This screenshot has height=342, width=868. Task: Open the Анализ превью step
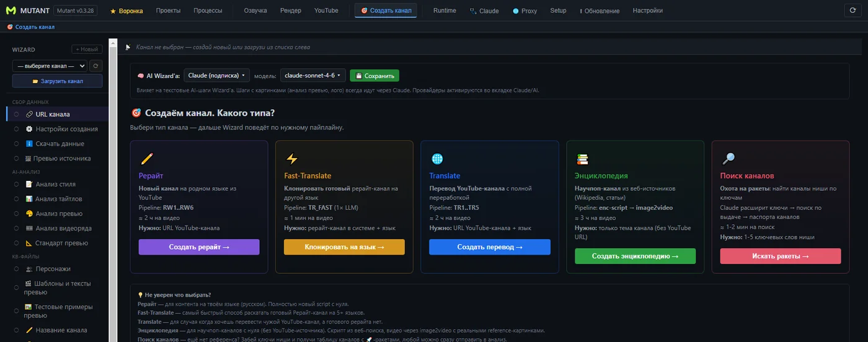point(57,214)
